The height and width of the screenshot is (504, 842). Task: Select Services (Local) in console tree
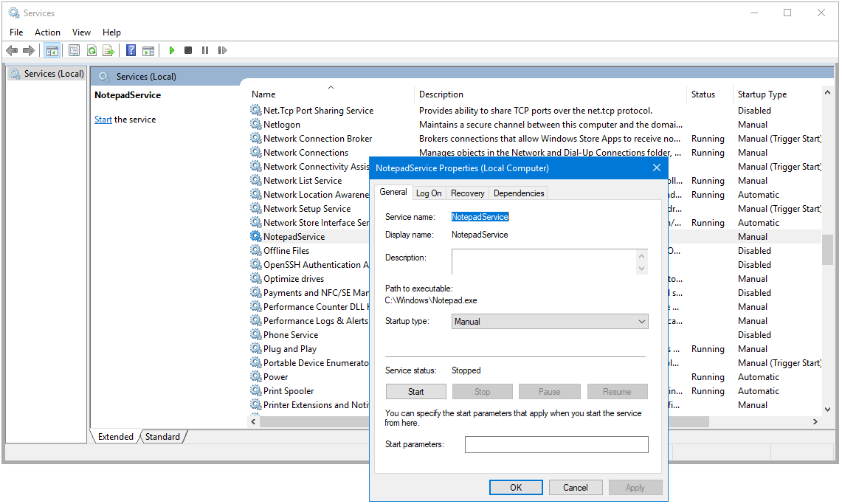pos(46,74)
